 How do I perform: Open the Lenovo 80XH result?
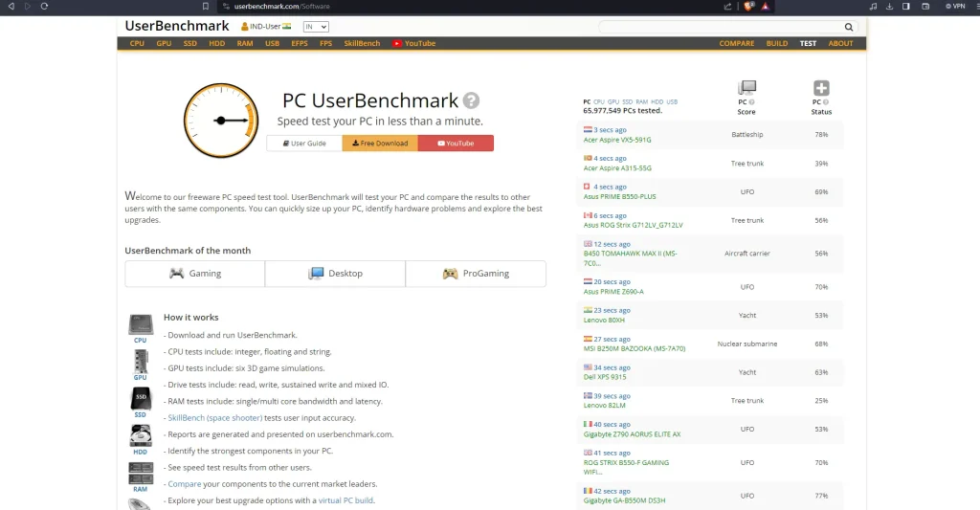coord(604,320)
